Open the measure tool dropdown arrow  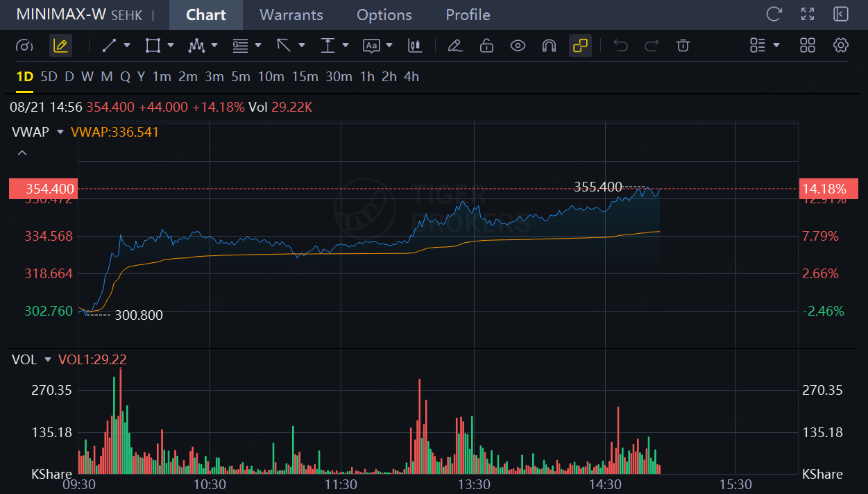point(346,46)
